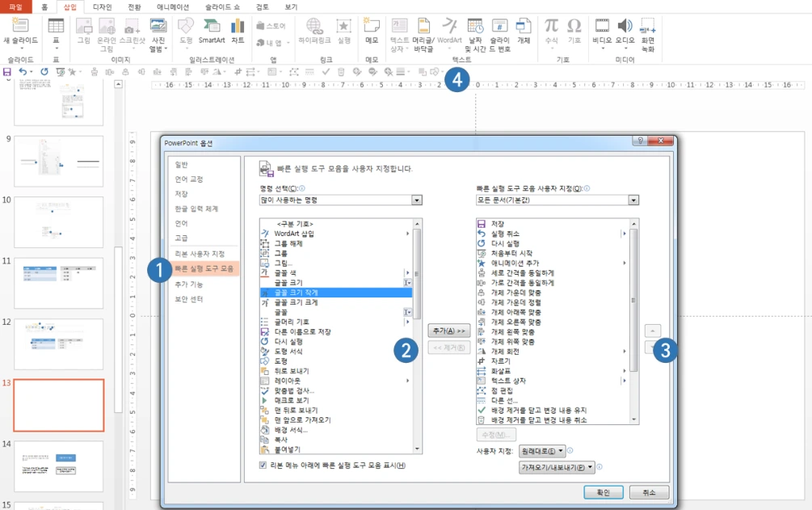Click the 메모 comment icon
Screen dimensions: 812x510
tap(372, 26)
